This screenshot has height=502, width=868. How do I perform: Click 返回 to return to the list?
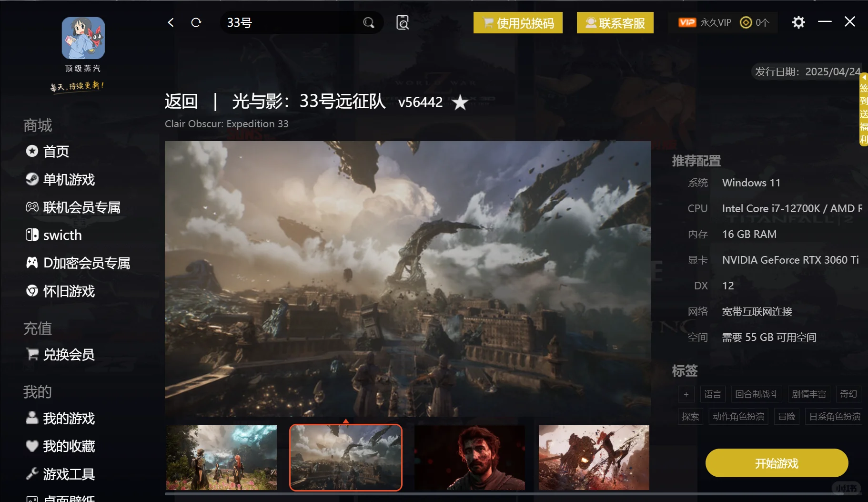(x=181, y=102)
